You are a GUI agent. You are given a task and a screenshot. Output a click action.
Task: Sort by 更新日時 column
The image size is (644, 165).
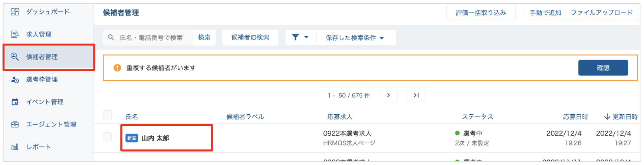pyautogui.click(x=621, y=117)
